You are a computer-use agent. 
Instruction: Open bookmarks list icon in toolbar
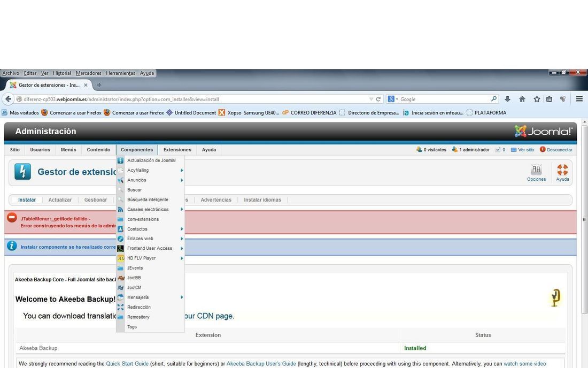point(549,99)
